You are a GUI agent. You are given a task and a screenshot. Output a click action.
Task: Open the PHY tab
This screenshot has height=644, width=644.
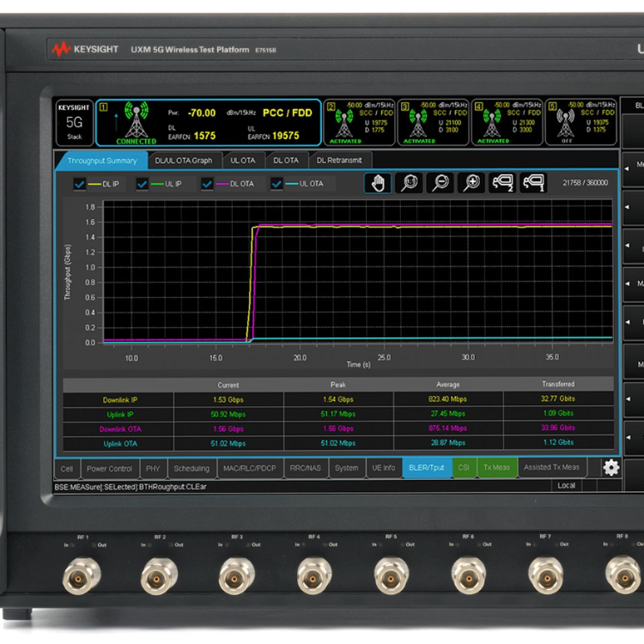[x=153, y=469]
